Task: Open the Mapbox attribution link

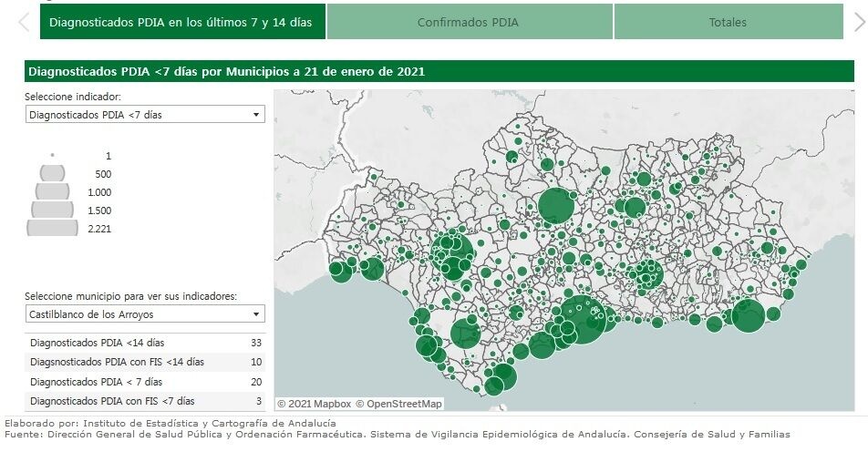Action: (x=315, y=404)
